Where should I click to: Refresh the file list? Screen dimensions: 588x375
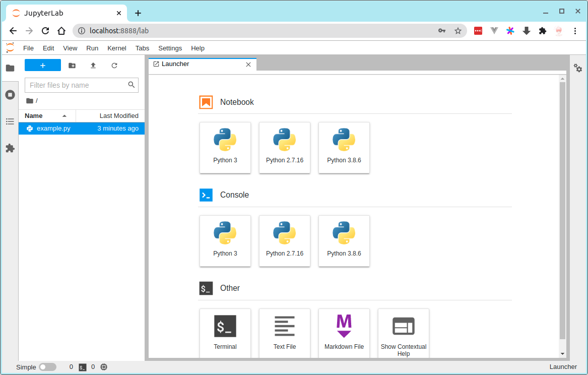(x=114, y=66)
